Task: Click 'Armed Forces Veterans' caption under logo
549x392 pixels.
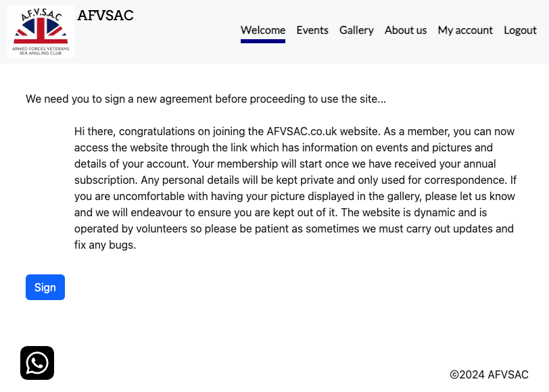Action: pos(41,49)
